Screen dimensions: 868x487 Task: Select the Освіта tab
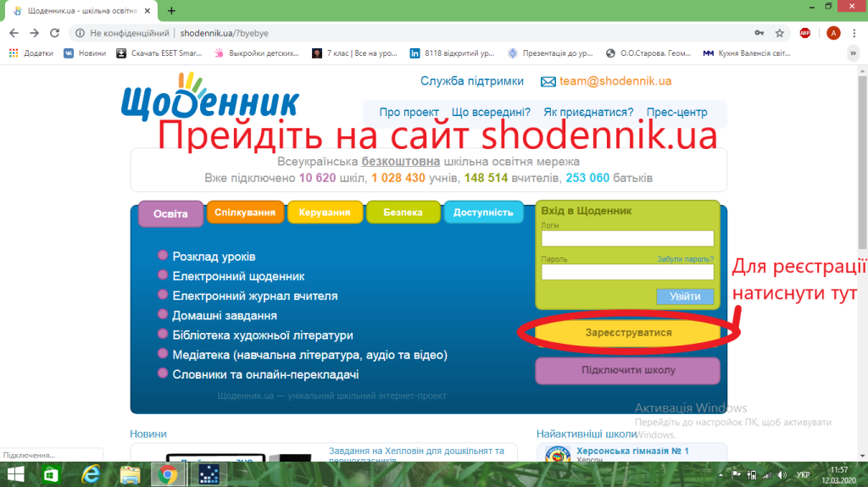pyautogui.click(x=170, y=213)
